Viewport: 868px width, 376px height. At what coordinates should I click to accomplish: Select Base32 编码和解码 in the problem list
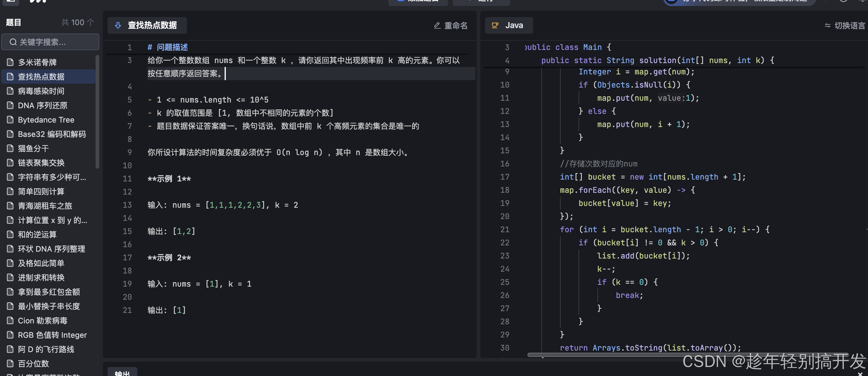click(52, 134)
